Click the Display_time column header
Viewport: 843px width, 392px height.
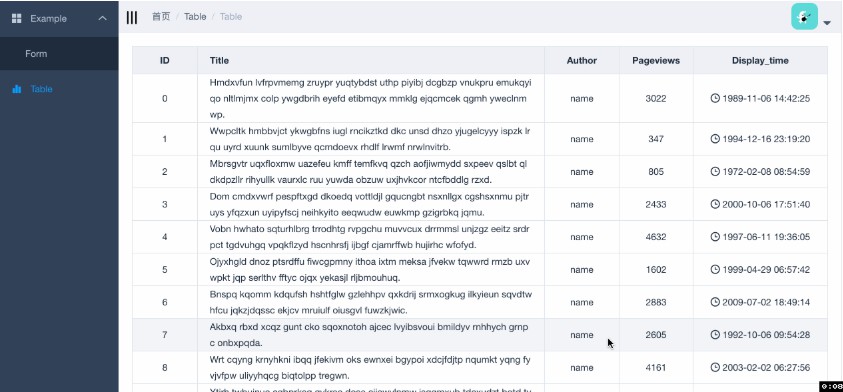[x=760, y=61]
